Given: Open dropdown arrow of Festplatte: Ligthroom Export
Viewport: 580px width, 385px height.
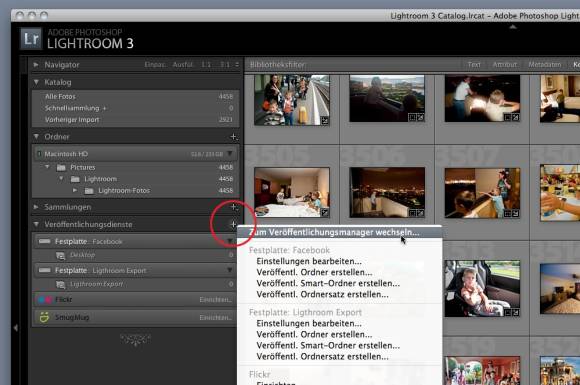Looking at the screenshot, I should (x=230, y=270).
